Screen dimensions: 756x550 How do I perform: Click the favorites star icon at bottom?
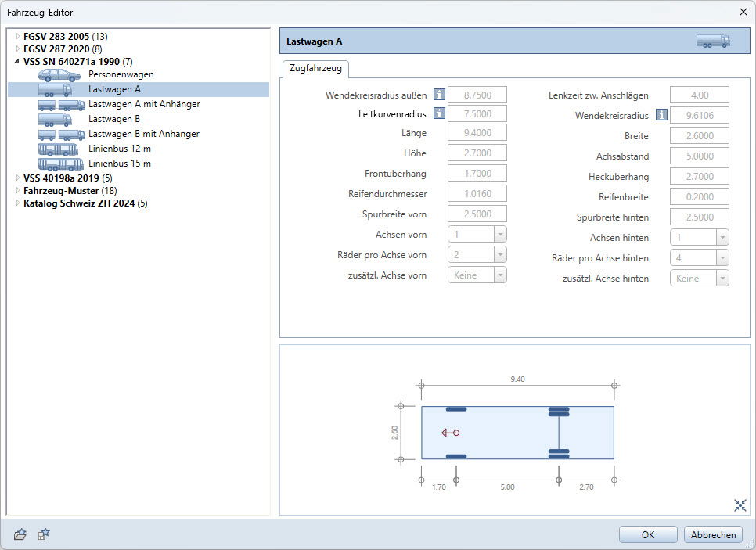point(44,534)
